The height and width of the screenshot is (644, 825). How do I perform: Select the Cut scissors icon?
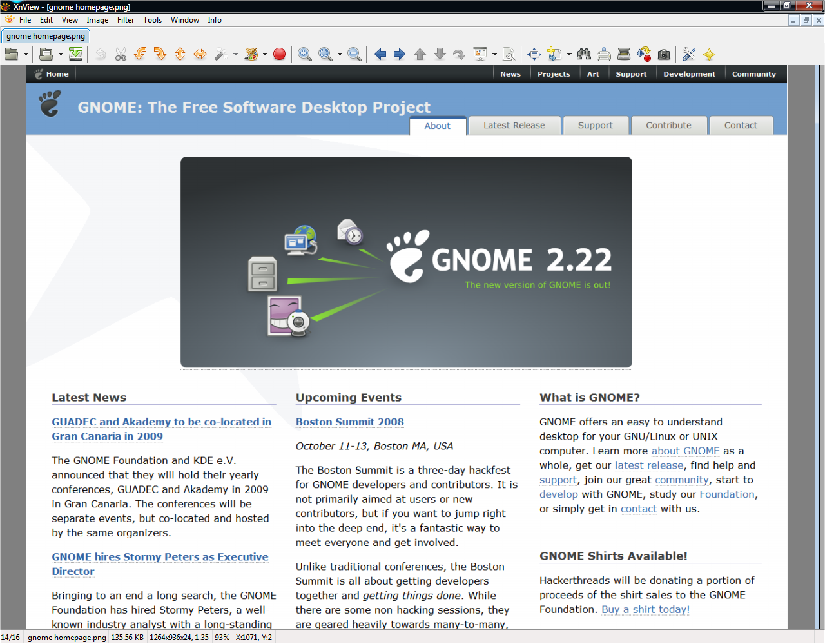[x=121, y=54]
